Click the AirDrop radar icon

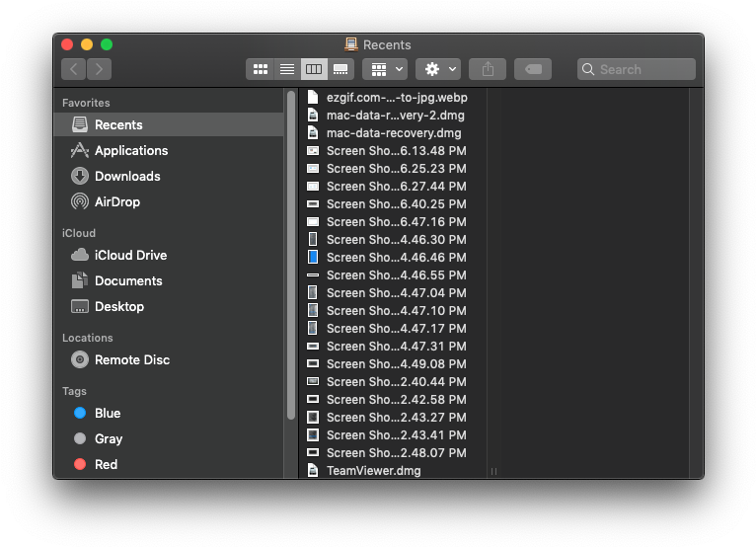(80, 201)
